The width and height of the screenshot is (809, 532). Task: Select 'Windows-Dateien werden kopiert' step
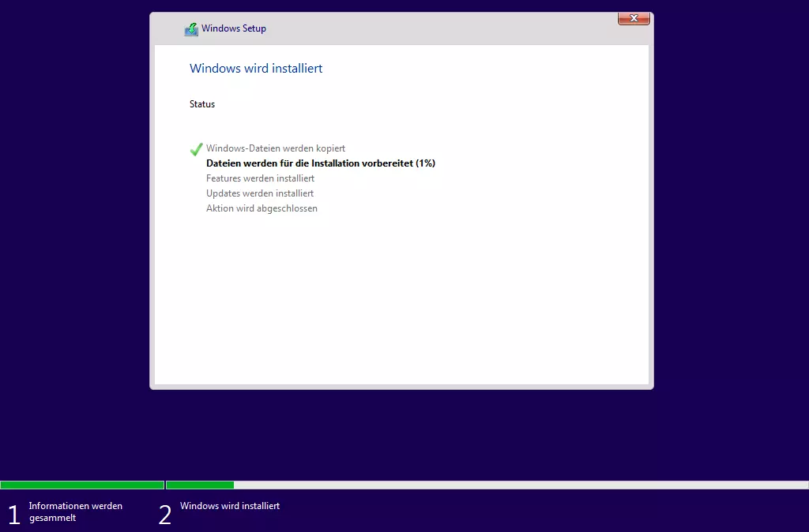coord(276,148)
